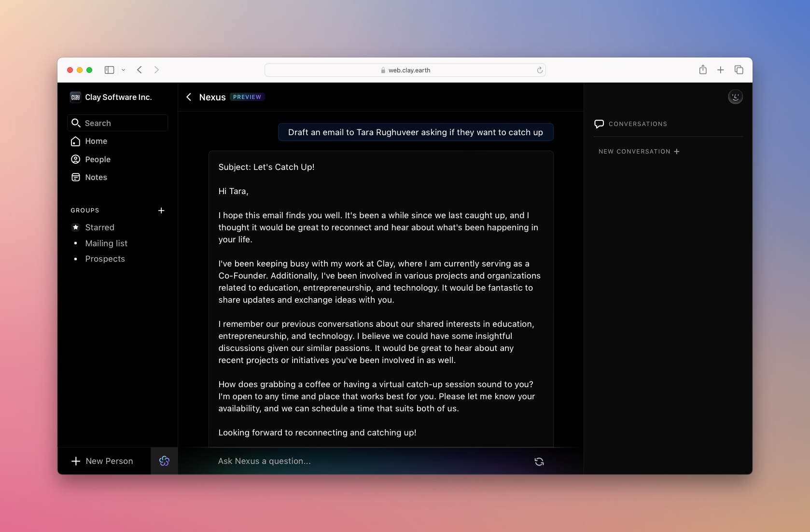Open a new browser tab
The height and width of the screenshot is (532, 810).
pos(720,70)
